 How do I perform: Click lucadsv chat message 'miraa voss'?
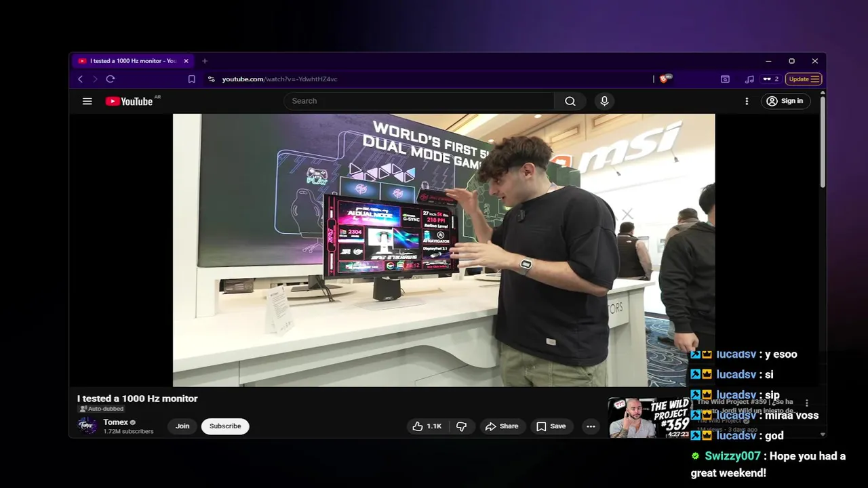point(792,415)
